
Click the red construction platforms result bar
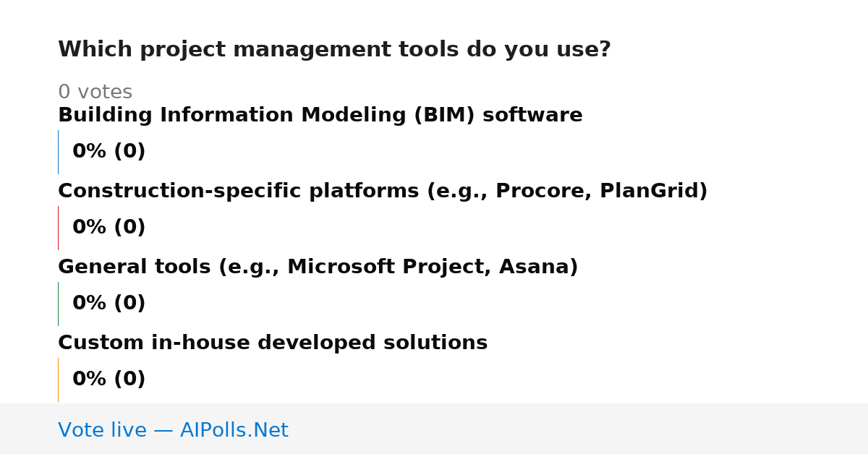point(58,228)
